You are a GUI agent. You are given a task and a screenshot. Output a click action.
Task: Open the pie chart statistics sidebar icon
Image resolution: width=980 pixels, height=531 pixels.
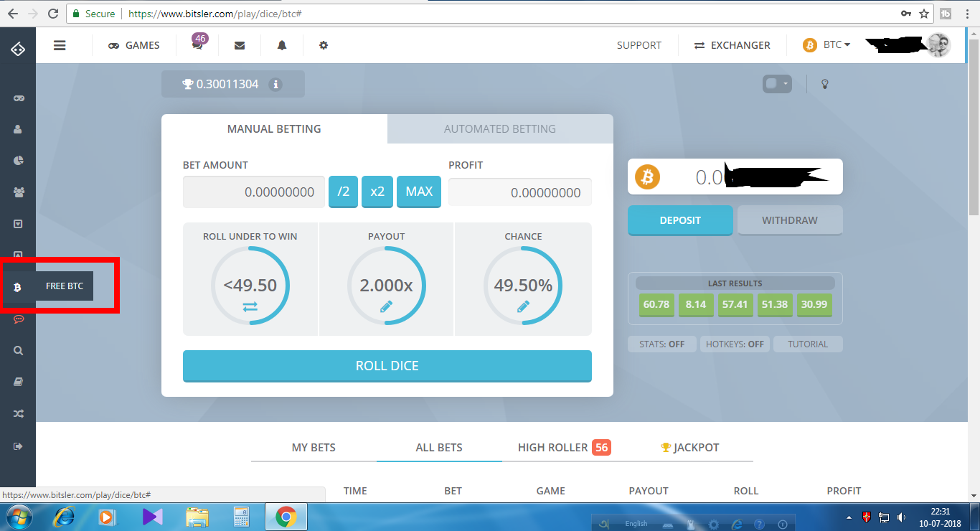click(19, 161)
